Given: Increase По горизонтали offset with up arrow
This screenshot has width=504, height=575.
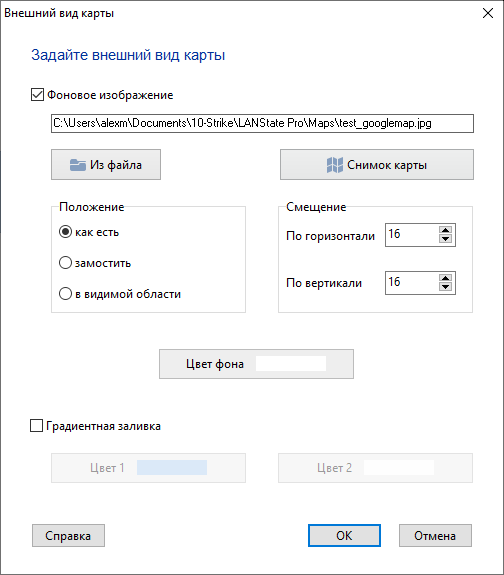Looking at the screenshot, I should [x=445, y=230].
